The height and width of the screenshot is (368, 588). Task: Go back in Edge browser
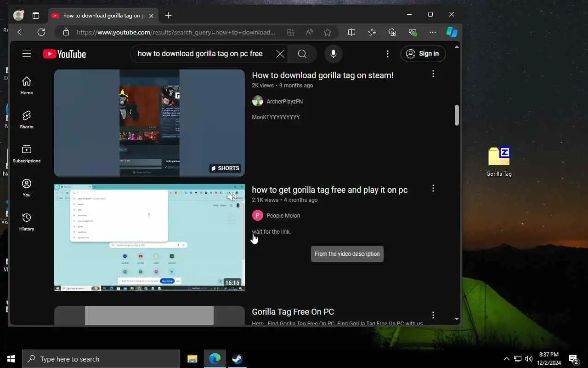pyautogui.click(x=21, y=32)
